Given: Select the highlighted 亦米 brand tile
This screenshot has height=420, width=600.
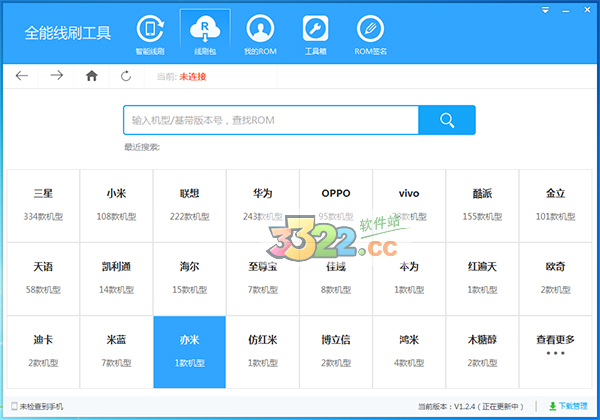Looking at the screenshot, I should (189, 352).
